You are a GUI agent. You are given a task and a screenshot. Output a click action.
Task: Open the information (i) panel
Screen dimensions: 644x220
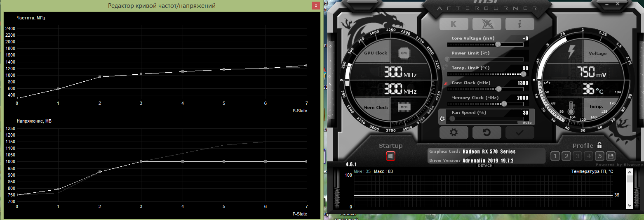coord(519,24)
